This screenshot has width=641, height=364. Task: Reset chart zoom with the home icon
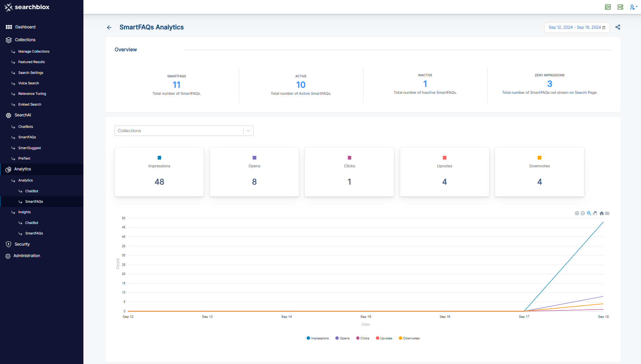pos(601,213)
